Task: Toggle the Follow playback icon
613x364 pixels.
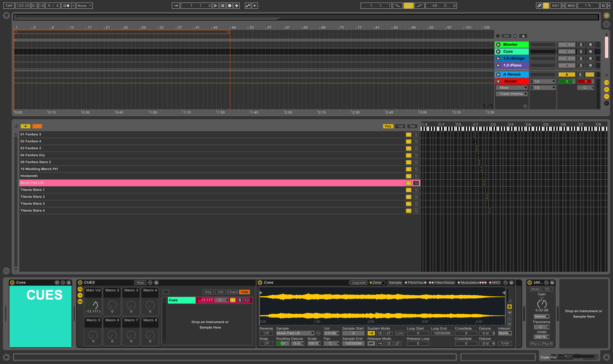Action: (x=176, y=6)
